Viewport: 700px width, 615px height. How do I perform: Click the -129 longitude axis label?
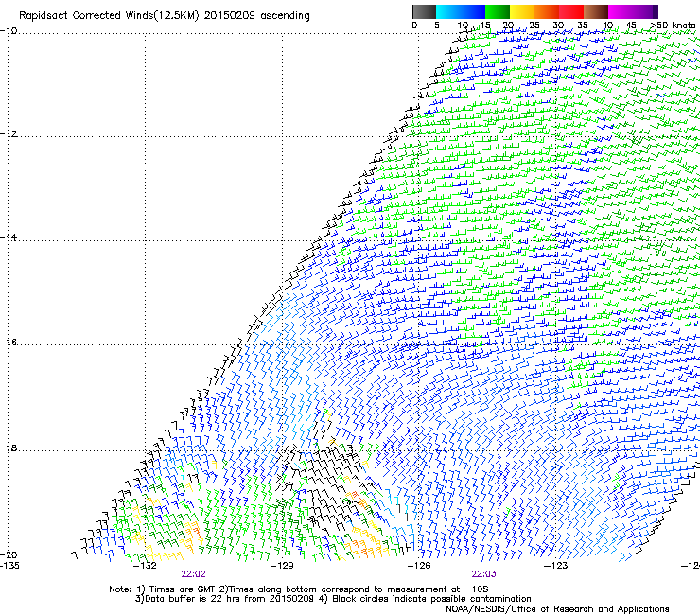point(282,566)
